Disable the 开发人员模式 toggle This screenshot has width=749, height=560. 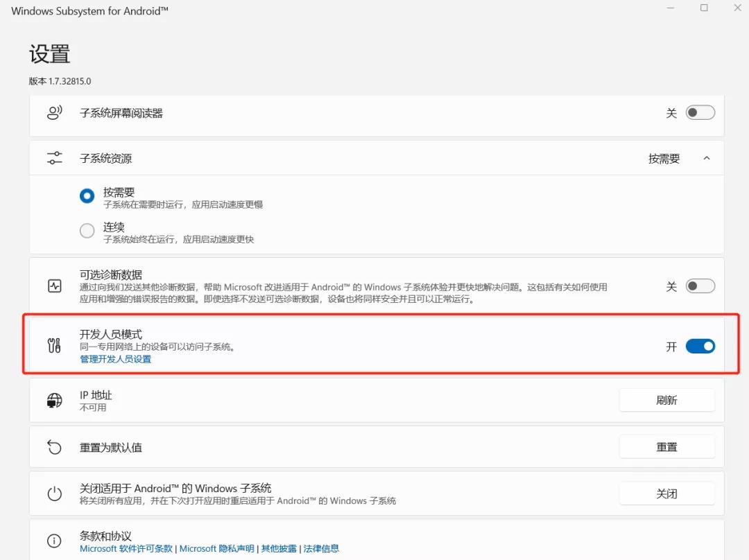click(x=700, y=346)
